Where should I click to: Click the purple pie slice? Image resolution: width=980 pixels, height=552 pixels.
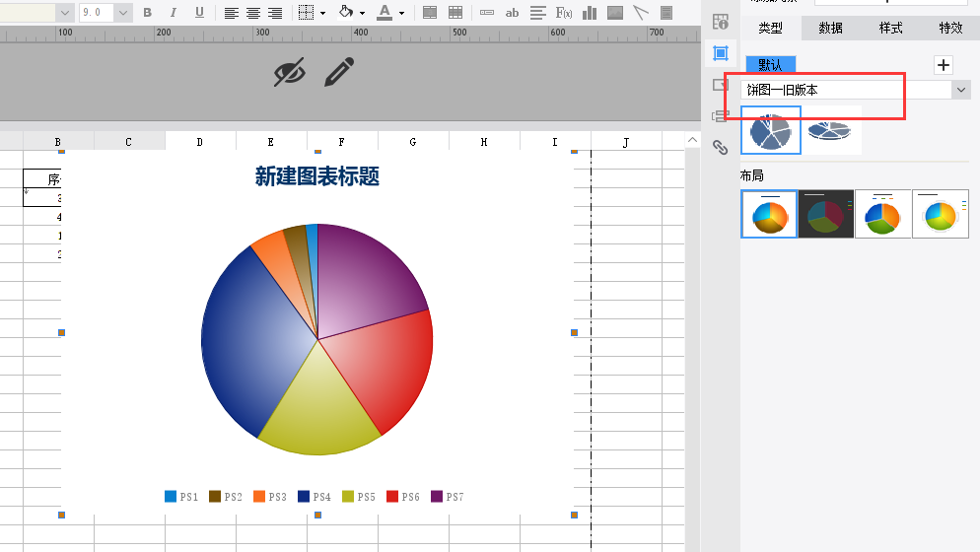[369, 281]
